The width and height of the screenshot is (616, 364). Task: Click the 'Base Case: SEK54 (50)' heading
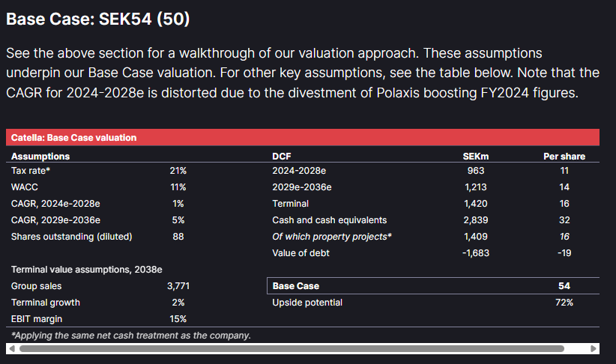click(x=98, y=19)
